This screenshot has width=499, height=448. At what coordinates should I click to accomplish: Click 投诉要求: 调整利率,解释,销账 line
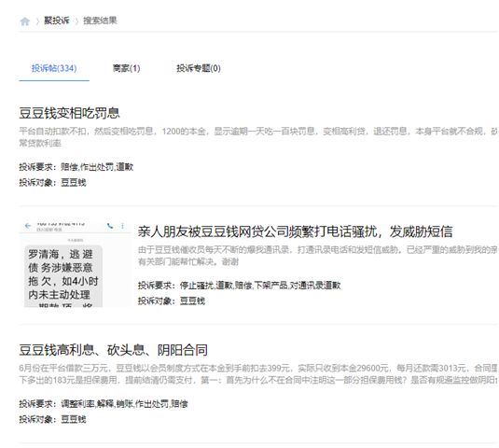[104, 404]
